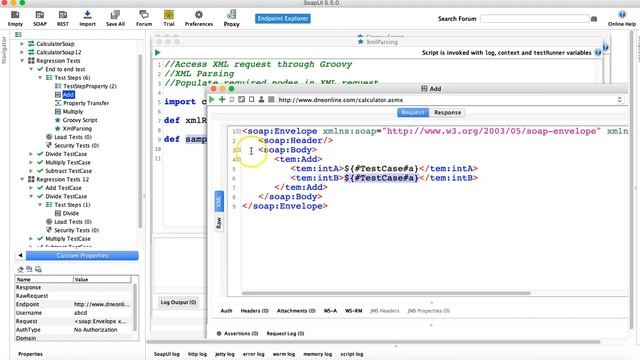Open the endpoint URL dropdown in Add window
Viewport: 640px width, 360px height.
tap(619, 100)
